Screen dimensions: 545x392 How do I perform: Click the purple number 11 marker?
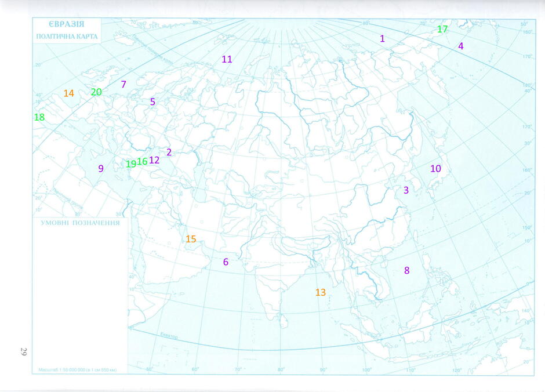pos(227,59)
